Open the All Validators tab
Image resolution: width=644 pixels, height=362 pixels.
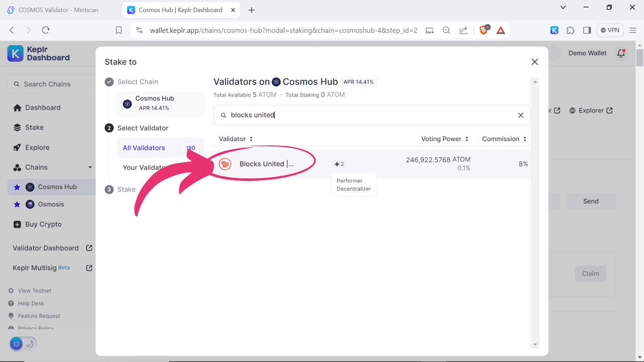coord(160,148)
